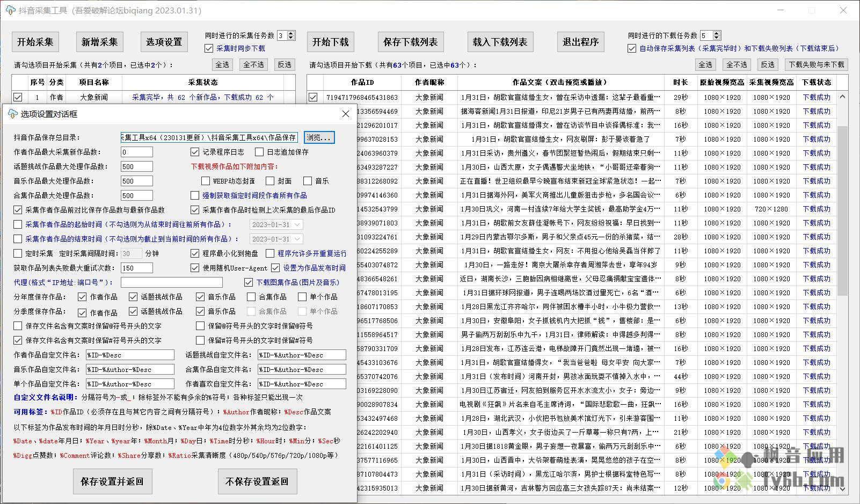Viewport: 860px width, 504px height.
Task: Toggle the checkbox for 大象新闻 collection row
Action: 18,97
